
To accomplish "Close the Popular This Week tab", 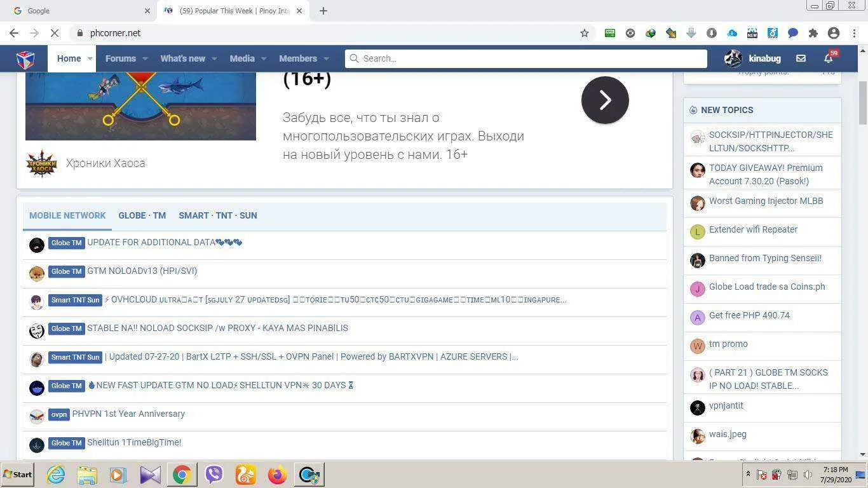I will point(299,11).
